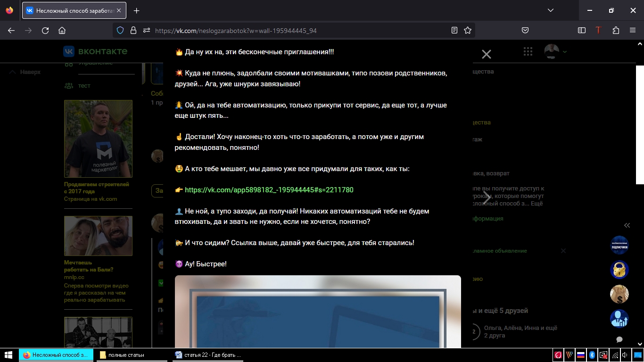The height and width of the screenshot is (362, 644).
Task: Open the post's attached blue image
Action: (x=318, y=312)
